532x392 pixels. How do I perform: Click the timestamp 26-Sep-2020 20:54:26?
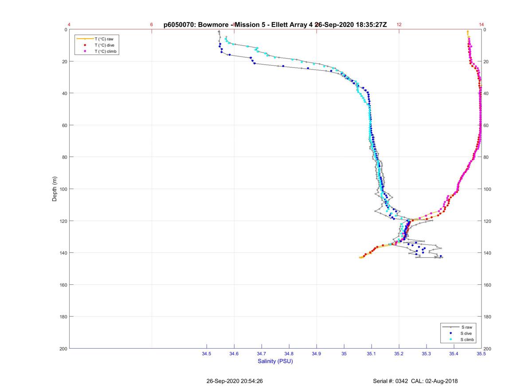(235, 381)
